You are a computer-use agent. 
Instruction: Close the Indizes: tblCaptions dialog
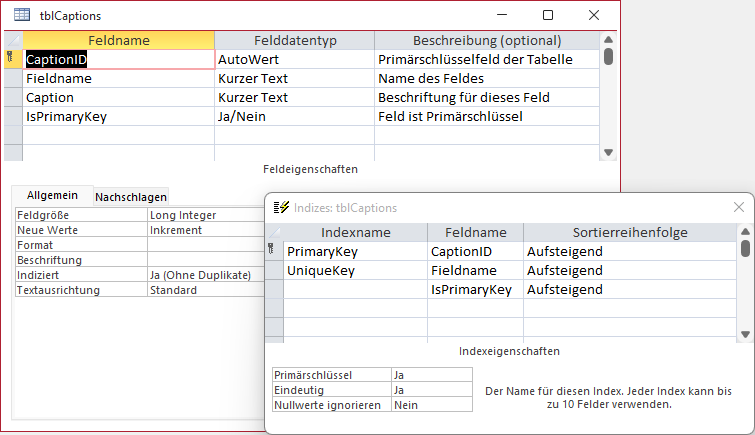739,207
